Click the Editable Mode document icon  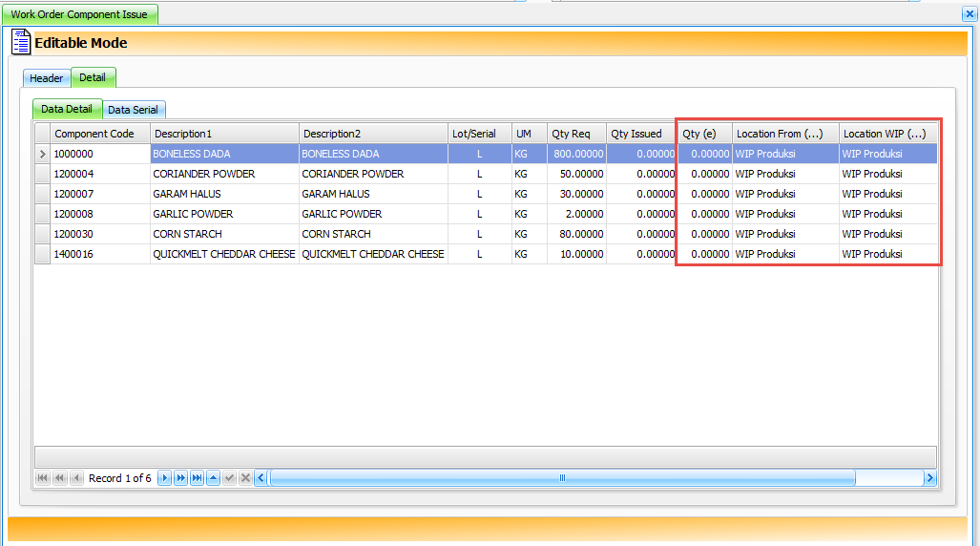21,42
